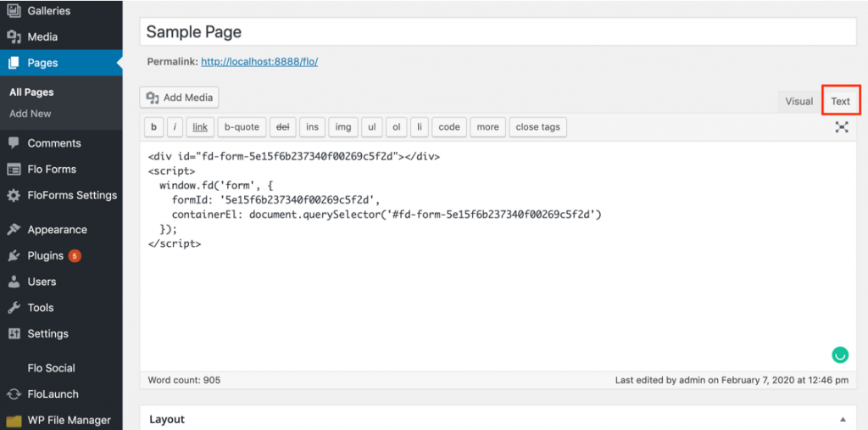Switch to the Visual editor tab

(798, 102)
